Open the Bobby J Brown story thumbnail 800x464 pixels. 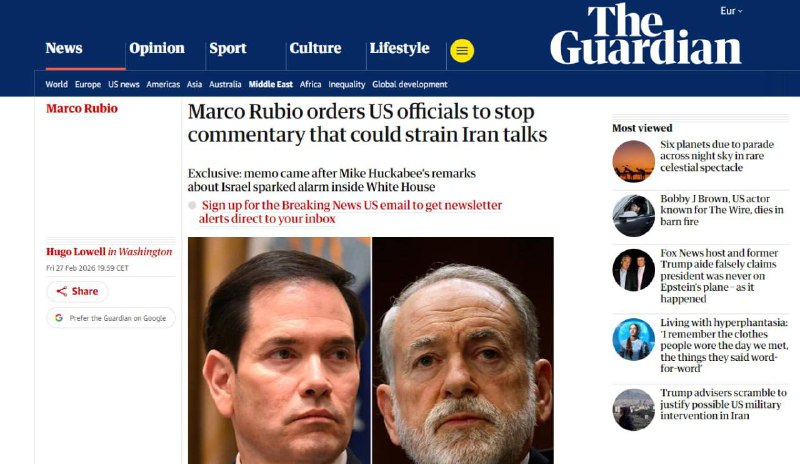coord(633,215)
